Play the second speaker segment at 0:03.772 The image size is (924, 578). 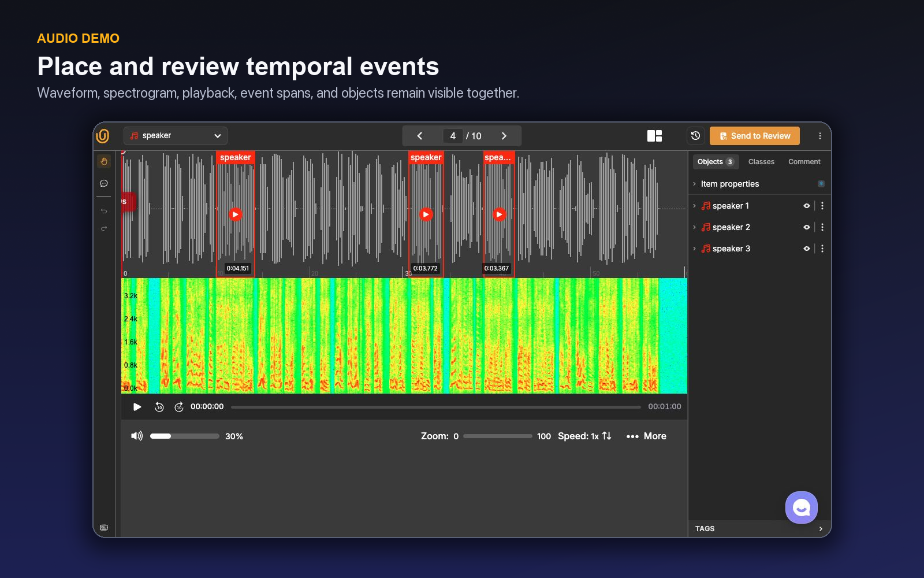coord(426,214)
